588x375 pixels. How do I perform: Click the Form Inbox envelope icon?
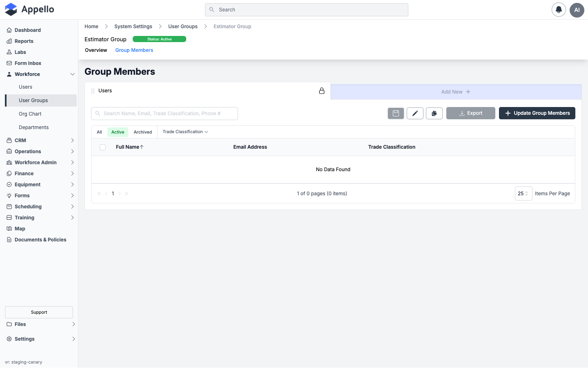tap(9, 63)
